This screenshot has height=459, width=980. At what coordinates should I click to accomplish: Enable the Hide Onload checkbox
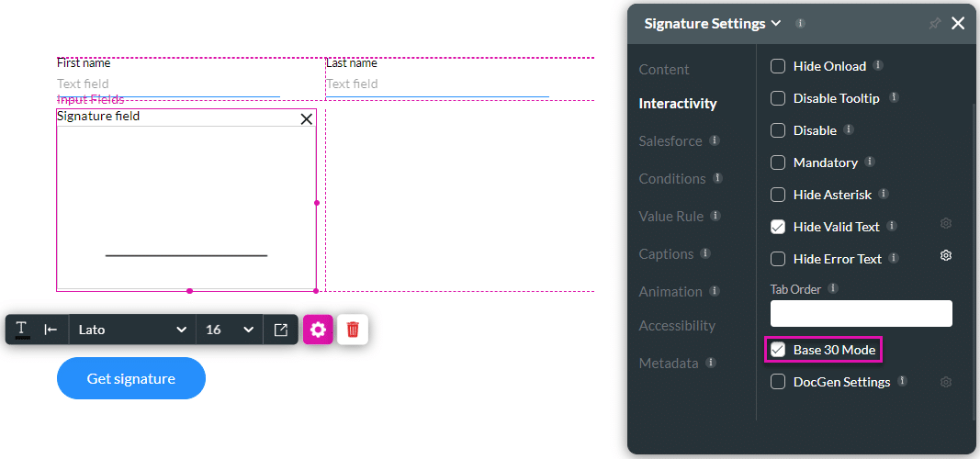pos(778,66)
